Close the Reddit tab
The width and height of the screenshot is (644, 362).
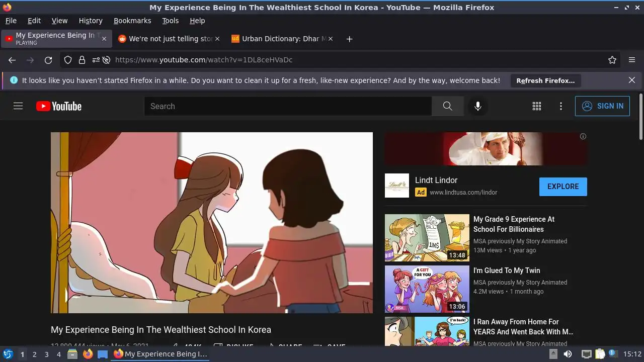[x=217, y=39]
